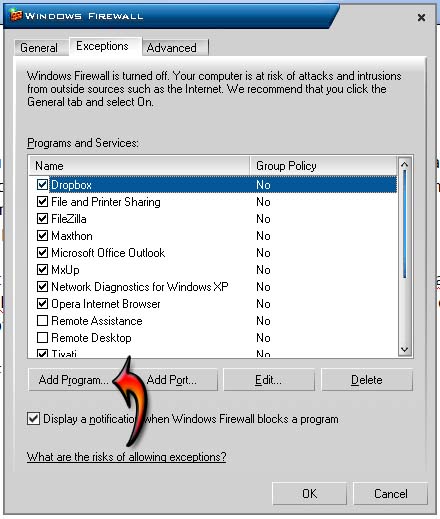Click the programs list scrollbar thumb
Image resolution: width=440 pixels, height=519 pixels.
(405, 224)
